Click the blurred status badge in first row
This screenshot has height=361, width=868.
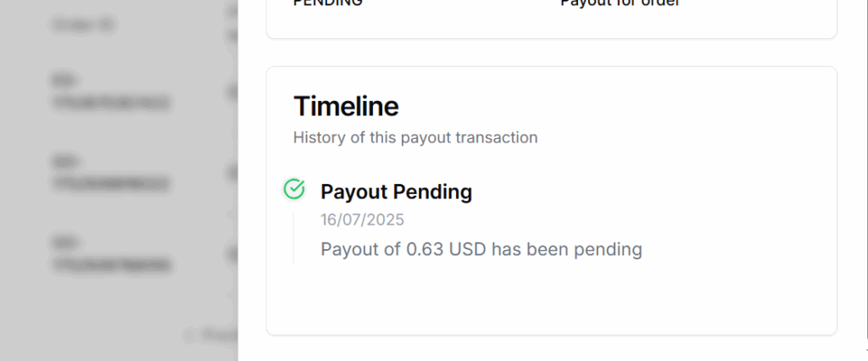tap(231, 92)
